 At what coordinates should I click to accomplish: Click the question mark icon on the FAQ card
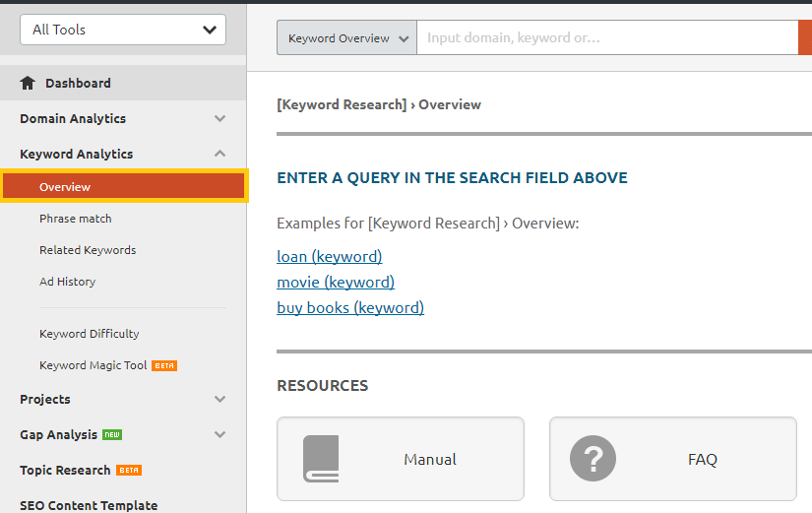593,459
